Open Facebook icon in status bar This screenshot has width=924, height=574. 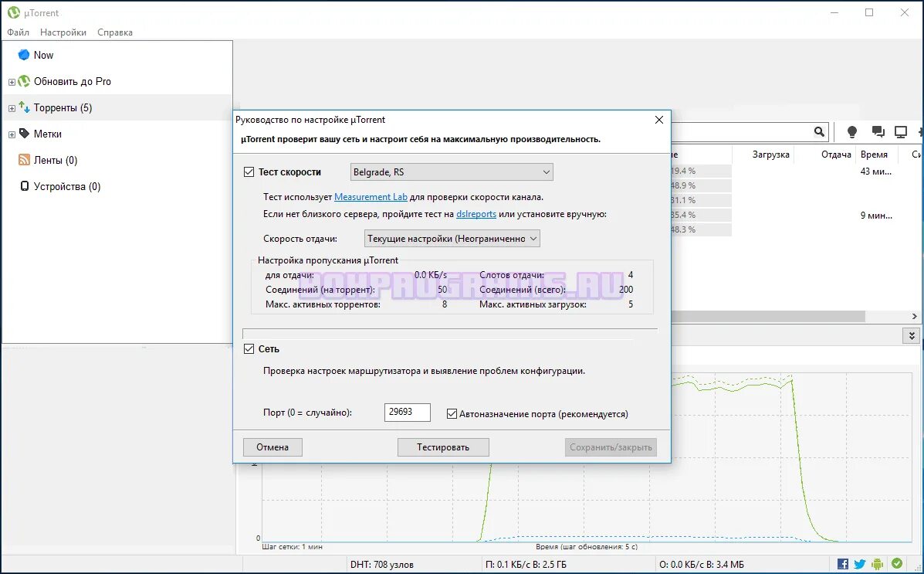coord(843,565)
